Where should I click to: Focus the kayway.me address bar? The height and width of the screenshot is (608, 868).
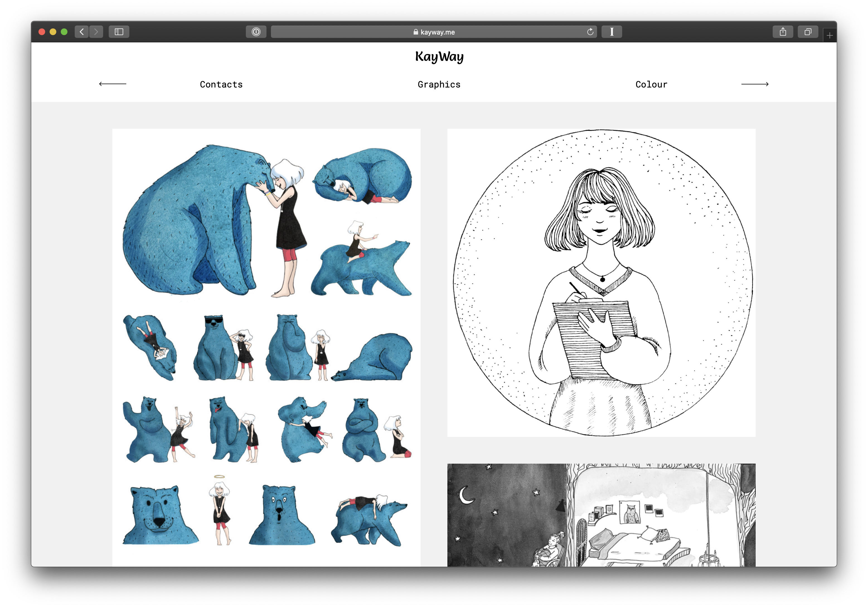[434, 32]
